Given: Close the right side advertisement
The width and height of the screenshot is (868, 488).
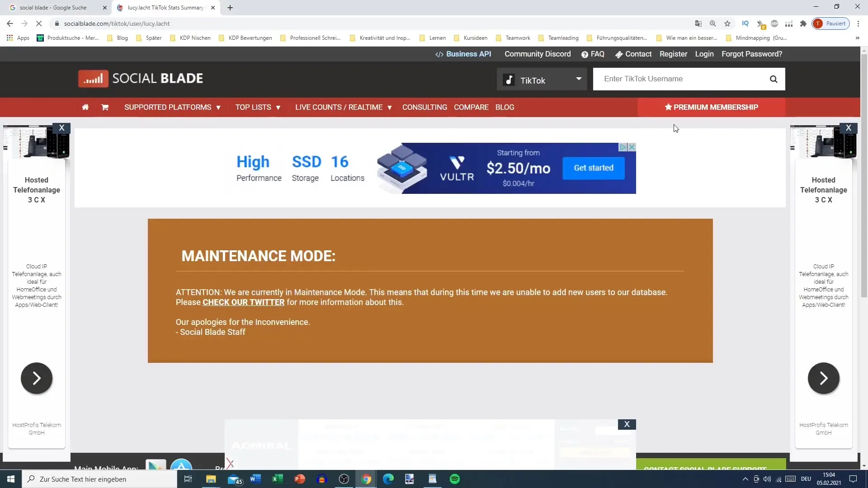Looking at the screenshot, I should click(x=849, y=128).
